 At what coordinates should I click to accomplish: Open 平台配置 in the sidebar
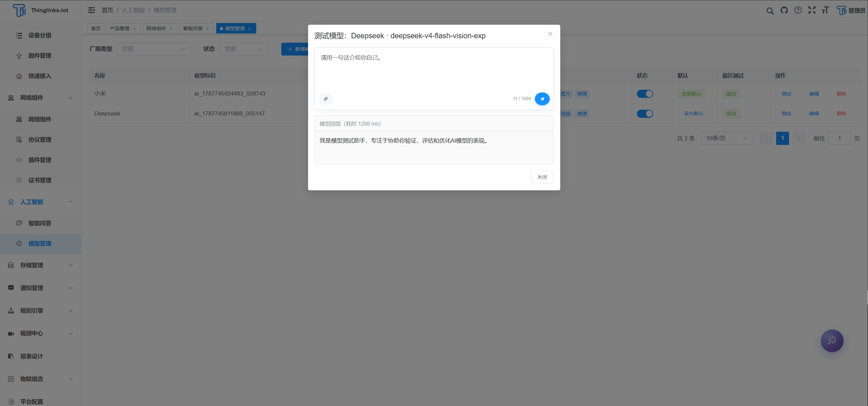coord(40,402)
